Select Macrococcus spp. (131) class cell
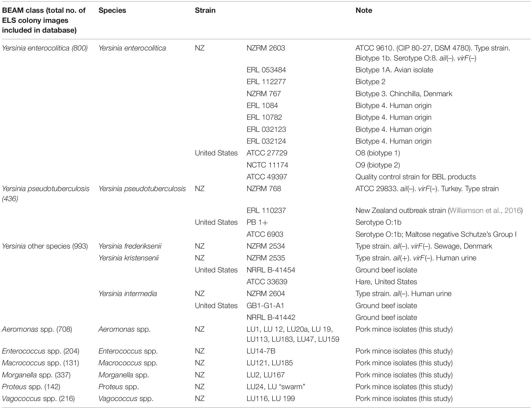This screenshot has height=409, width=532. [x=40, y=363]
